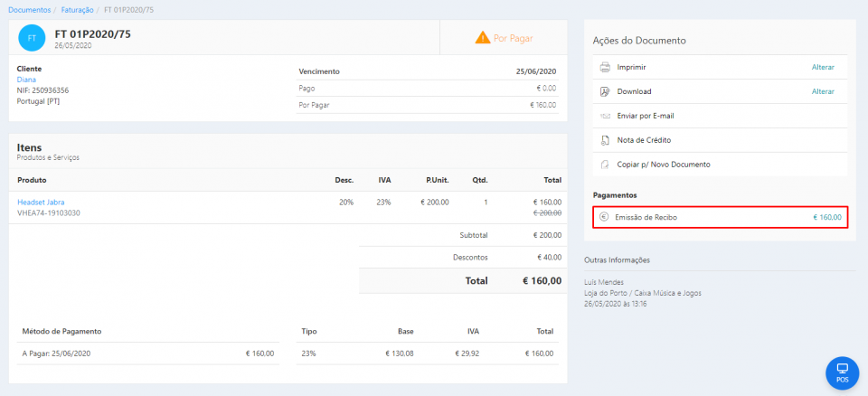Click the € 29,92 IVA amount
This screenshot has height=396, width=868.
point(467,354)
